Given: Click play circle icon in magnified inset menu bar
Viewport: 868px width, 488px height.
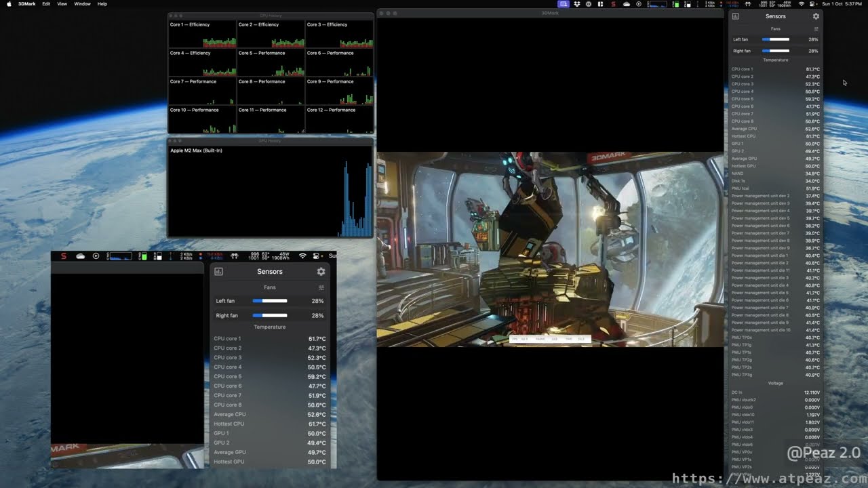Looking at the screenshot, I should point(96,256).
